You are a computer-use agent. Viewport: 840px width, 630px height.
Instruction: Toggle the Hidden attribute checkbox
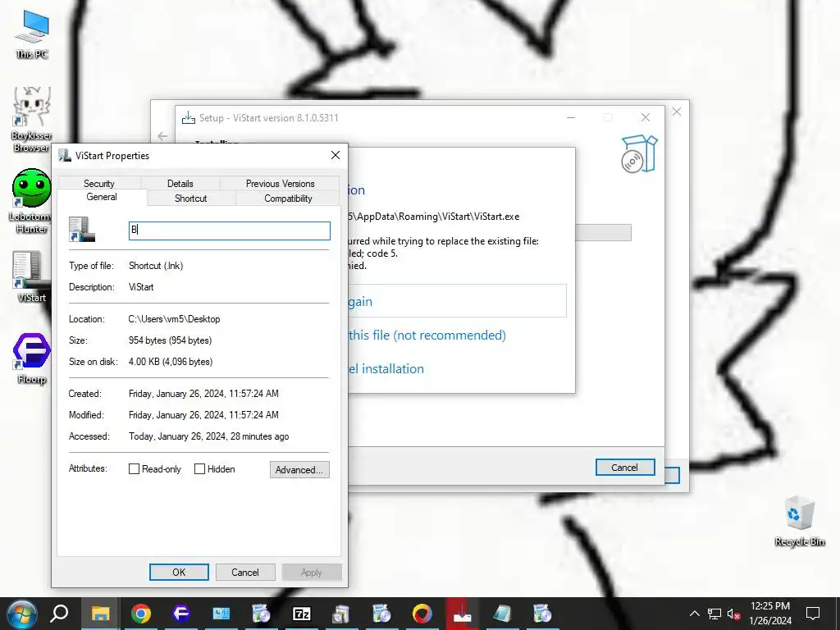tap(199, 468)
